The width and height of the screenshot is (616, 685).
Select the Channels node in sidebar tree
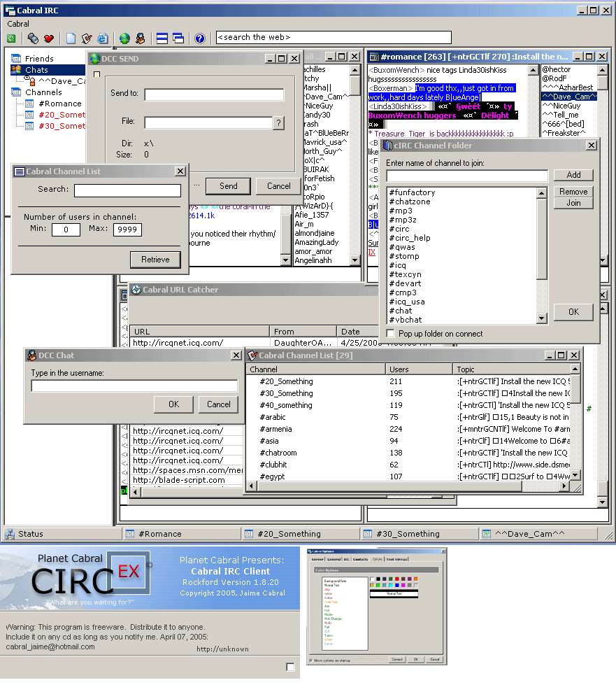[43, 92]
